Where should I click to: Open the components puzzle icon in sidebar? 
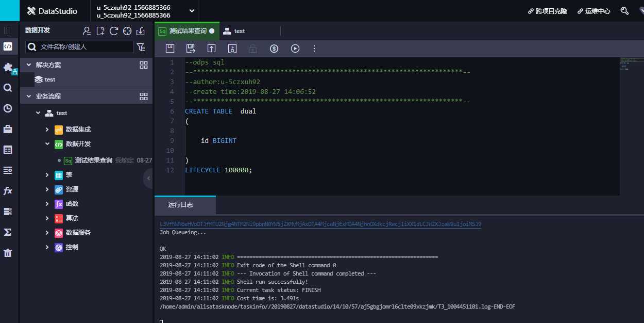8,67
